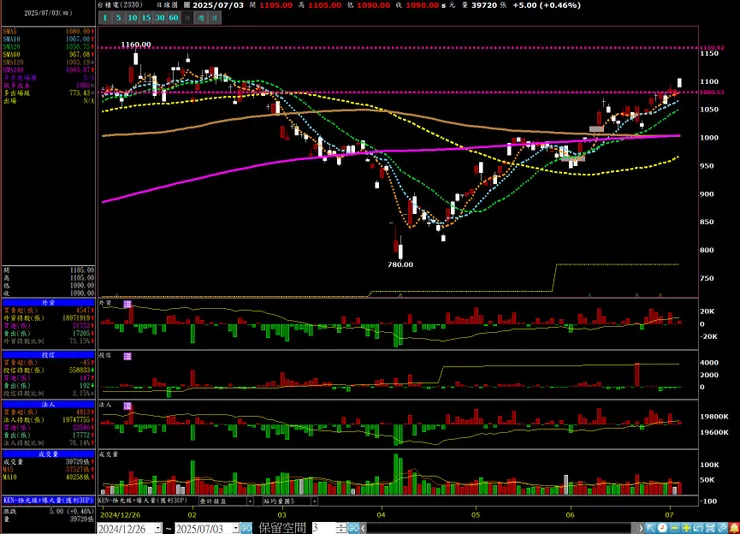Expand the first indicator dropdown in bottom bar
Viewport: 740px width, 534px height.
click(250, 501)
